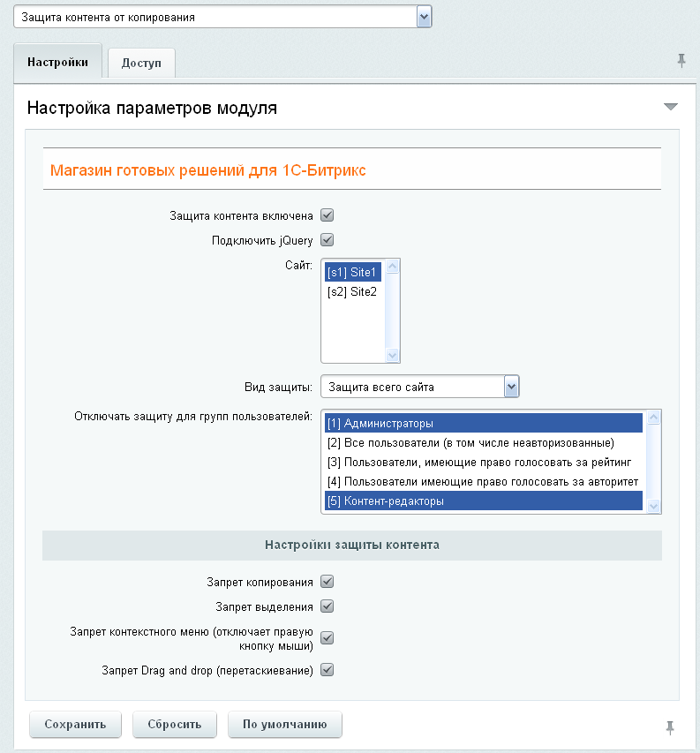This screenshot has width=700, height=753.
Task: Toggle the 'Запрет Drag and drop' checkbox
Action: point(327,670)
